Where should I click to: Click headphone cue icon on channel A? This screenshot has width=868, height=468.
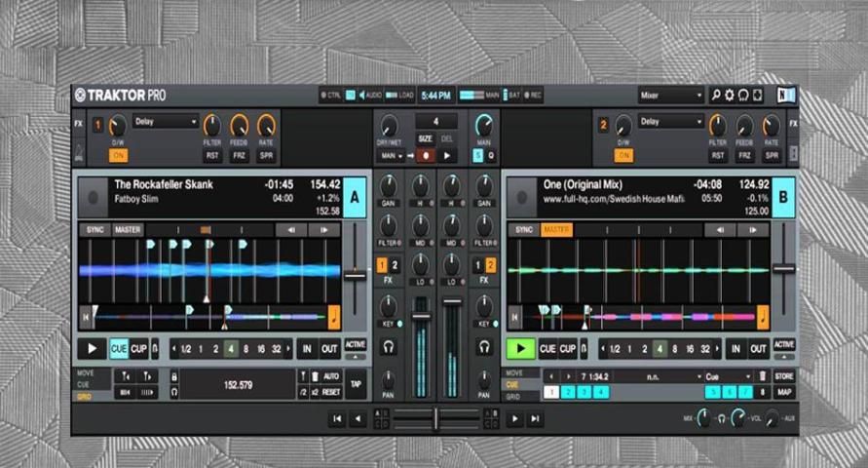(389, 347)
